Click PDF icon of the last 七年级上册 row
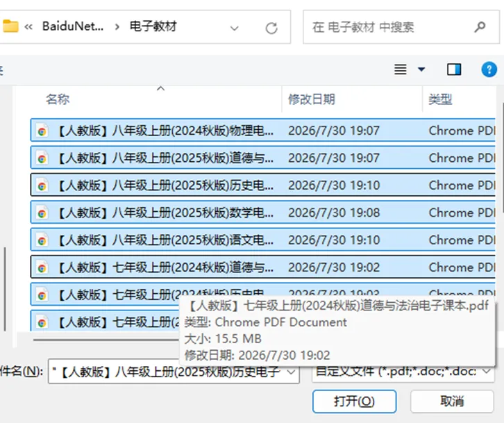The image size is (504, 423). pos(42,322)
